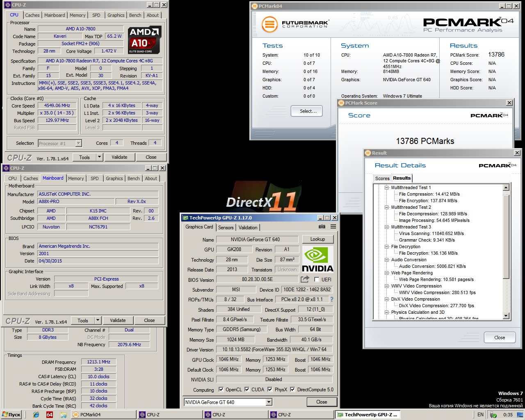Collapse the Web Page Rendering tree node
The image size is (525, 420).
coord(386,273)
